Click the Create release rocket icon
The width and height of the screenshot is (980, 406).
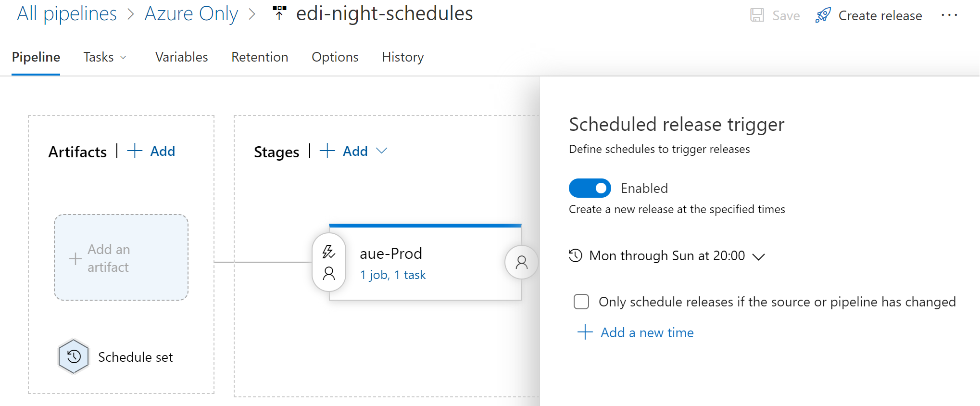(823, 15)
